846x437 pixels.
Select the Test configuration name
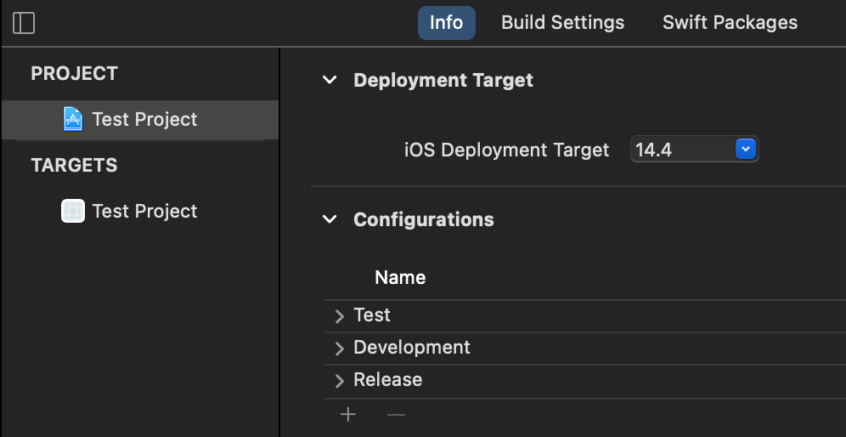372,315
